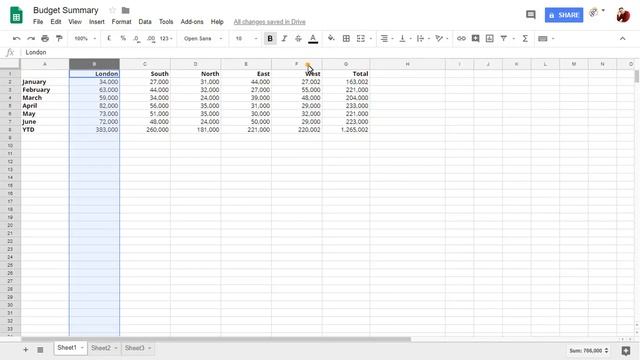Switch to Sheet2 tab
The image size is (640, 360).
tap(101, 348)
